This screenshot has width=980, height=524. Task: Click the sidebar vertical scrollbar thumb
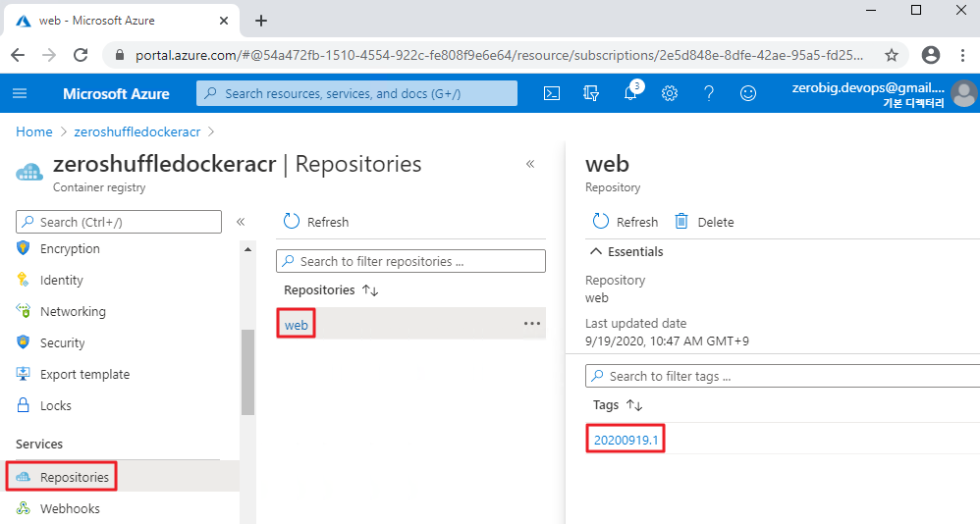click(248, 372)
